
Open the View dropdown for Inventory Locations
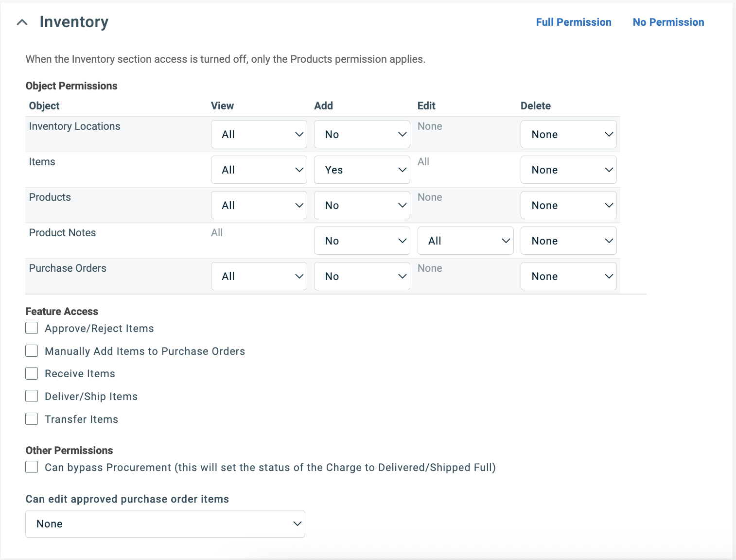pos(259,134)
